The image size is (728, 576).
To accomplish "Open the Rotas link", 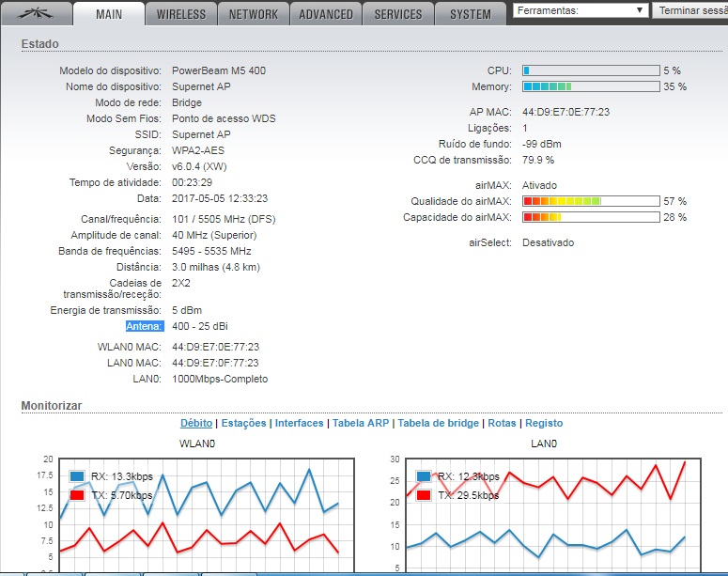I will (502, 423).
